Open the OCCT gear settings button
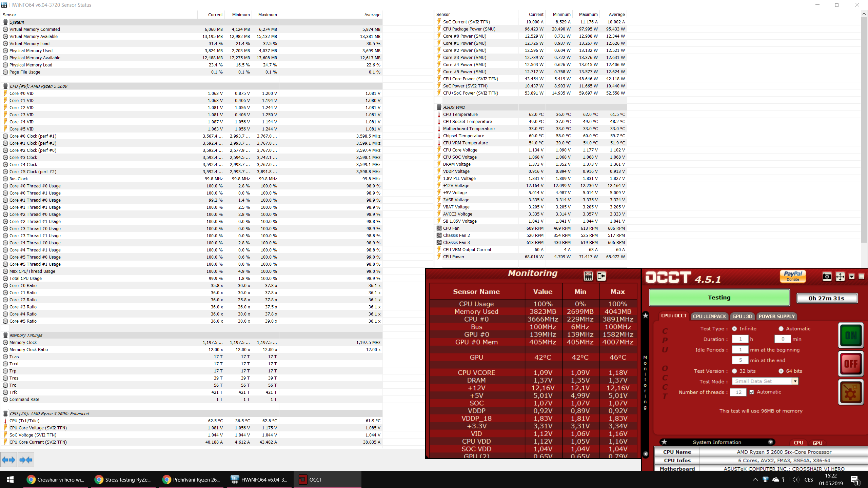Viewport: 868px width, 488px height. [x=851, y=392]
